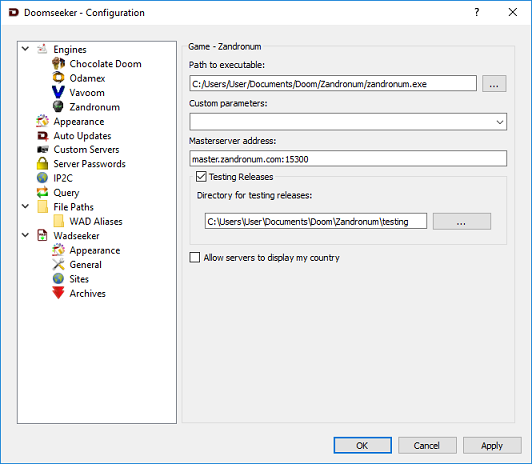Click the Engines category icon
The width and height of the screenshot is (532, 464).
[x=42, y=49]
